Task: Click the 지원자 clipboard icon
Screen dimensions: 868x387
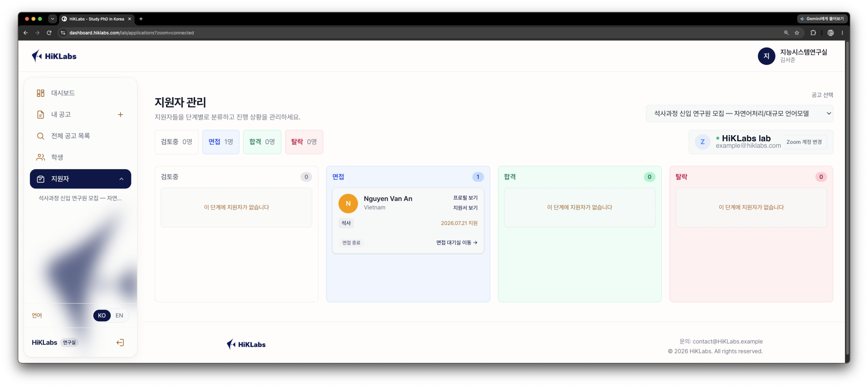Action: [40, 179]
